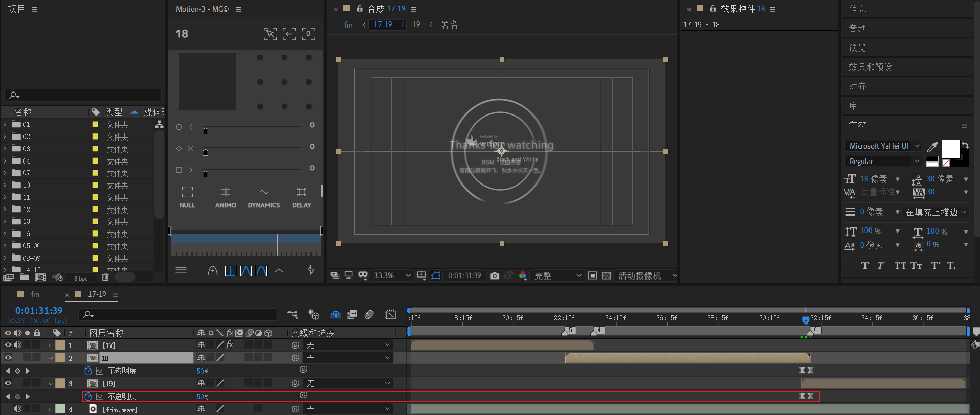Click the eyedropper in the Character panel
The width and height of the screenshot is (980, 415).
coord(932,147)
